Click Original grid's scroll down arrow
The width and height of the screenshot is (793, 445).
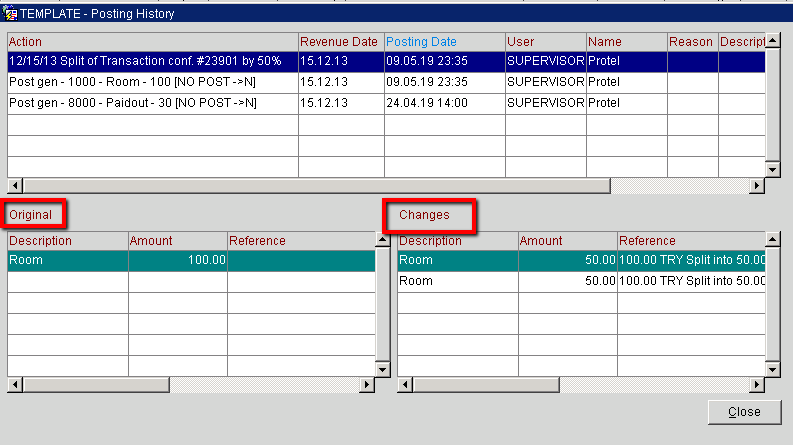pyautogui.click(x=383, y=370)
